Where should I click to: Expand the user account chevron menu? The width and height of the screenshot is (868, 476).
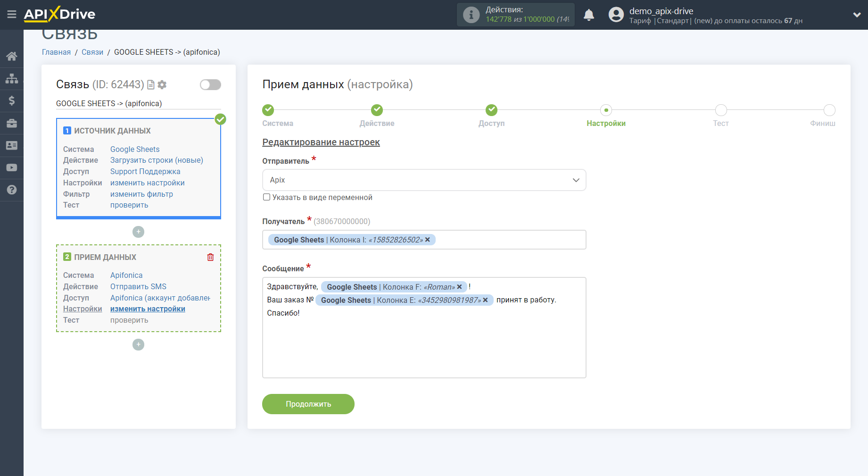857,15
